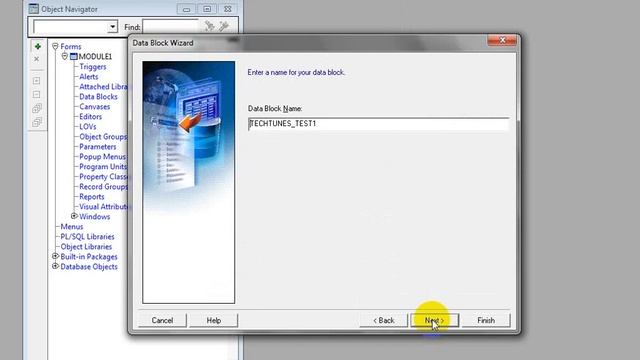Select Editors node

(91, 117)
